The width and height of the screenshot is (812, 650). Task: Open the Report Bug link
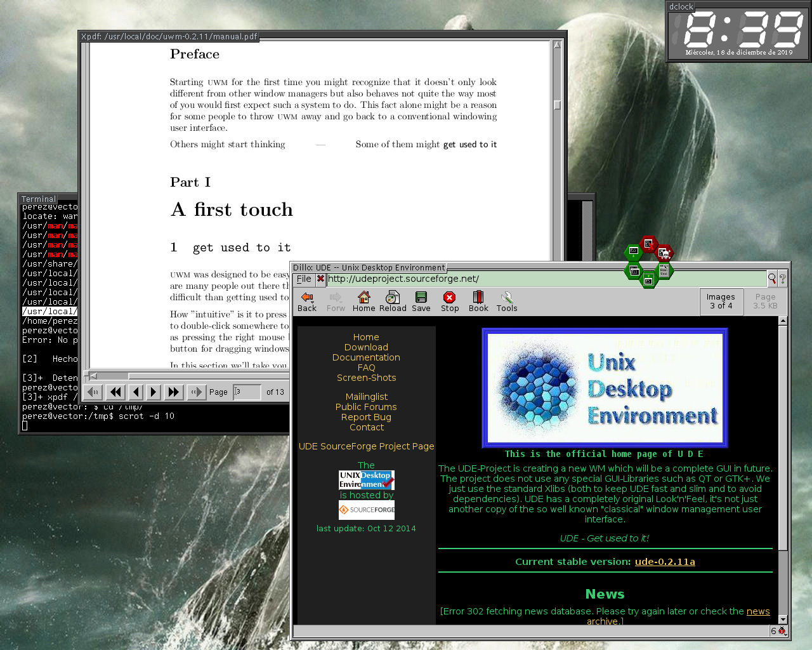(x=366, y=417)
